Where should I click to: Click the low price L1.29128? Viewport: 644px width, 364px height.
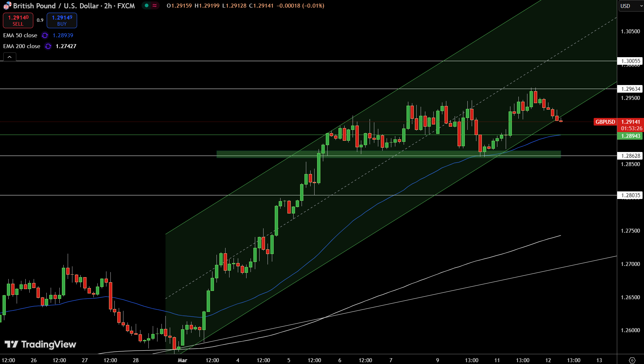pos(234,6)
